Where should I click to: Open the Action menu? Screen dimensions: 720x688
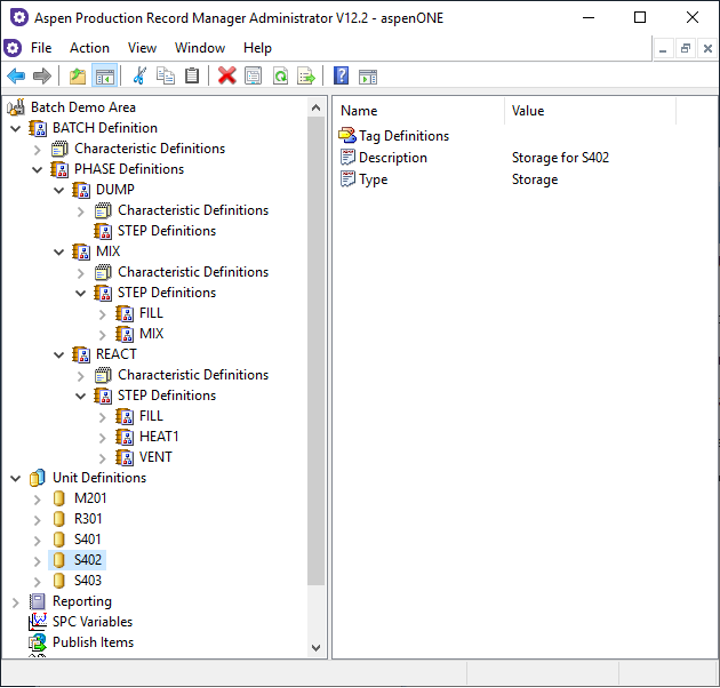coord(89,48)
